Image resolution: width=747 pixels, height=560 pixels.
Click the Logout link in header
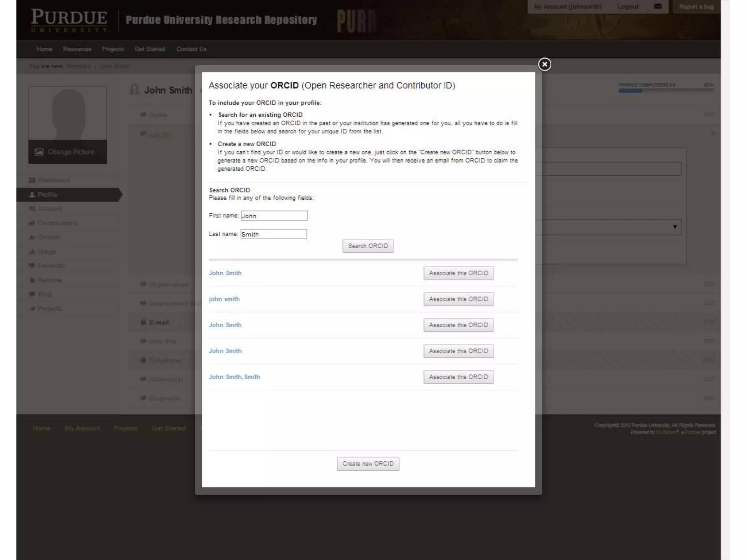(627, 7)
